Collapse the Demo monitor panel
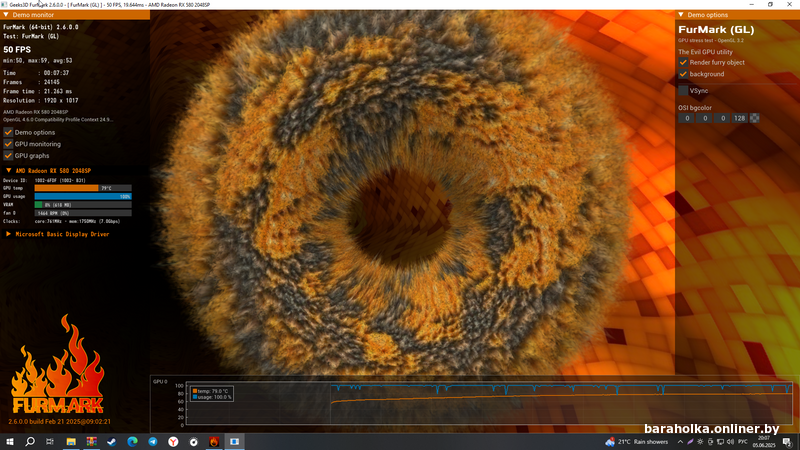 tap(6, 15)
